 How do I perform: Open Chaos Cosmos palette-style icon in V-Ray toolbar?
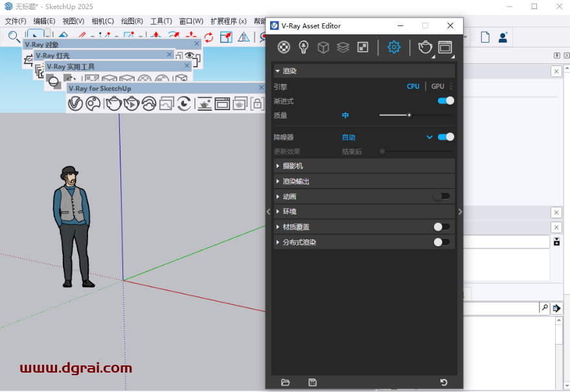(93, 104)
